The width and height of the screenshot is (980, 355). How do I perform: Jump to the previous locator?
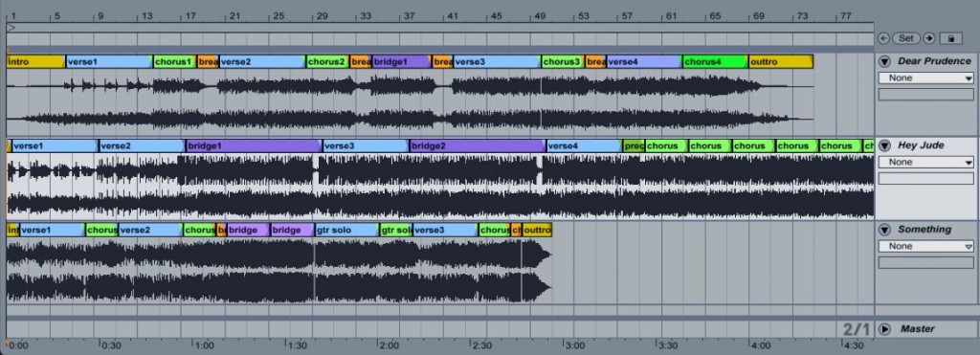(883, 38)
